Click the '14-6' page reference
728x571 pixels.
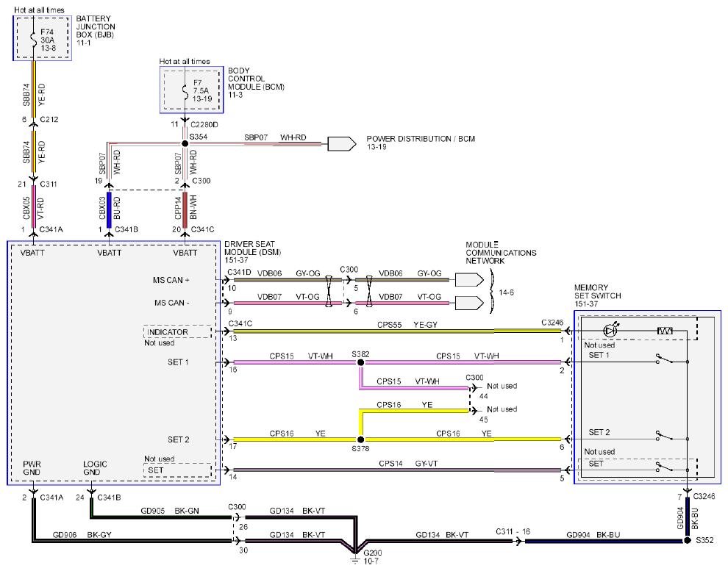(506, 292)
